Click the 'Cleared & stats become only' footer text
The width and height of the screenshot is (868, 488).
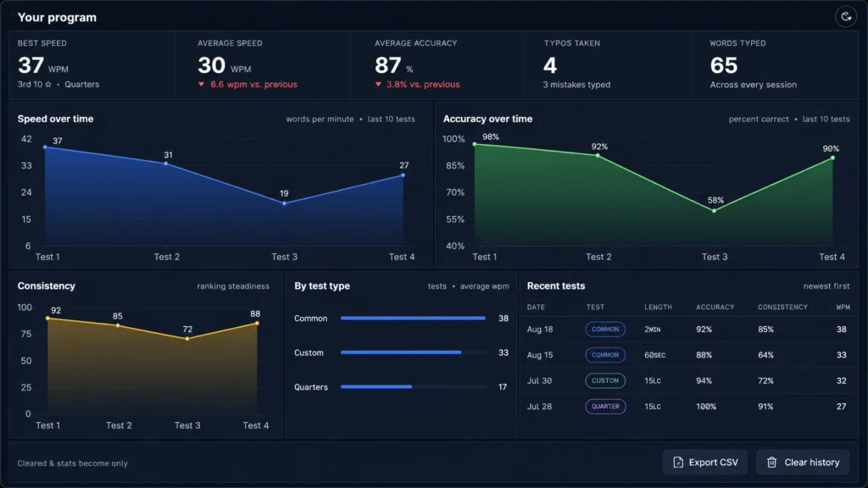(73, 463)
